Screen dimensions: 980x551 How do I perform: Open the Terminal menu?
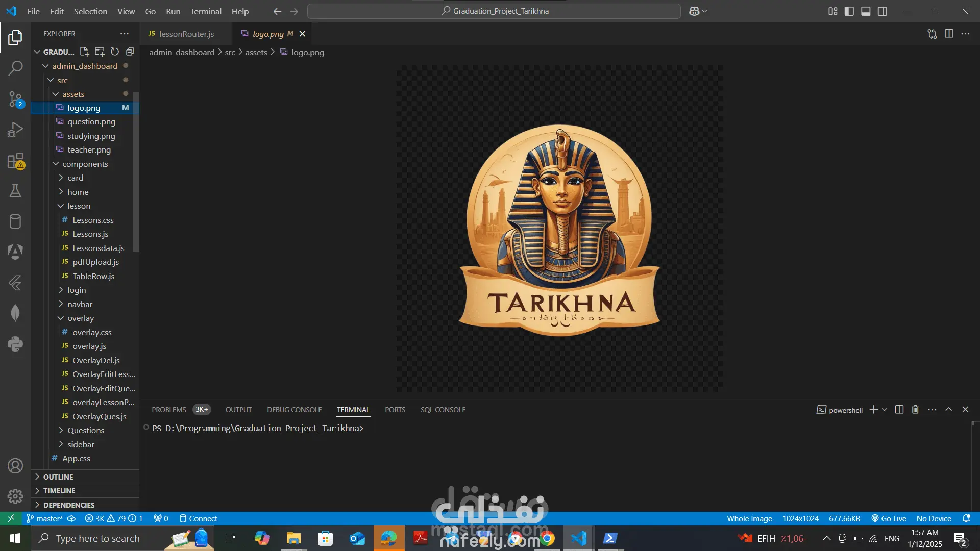pyautogui.click(x=206, y=11)
